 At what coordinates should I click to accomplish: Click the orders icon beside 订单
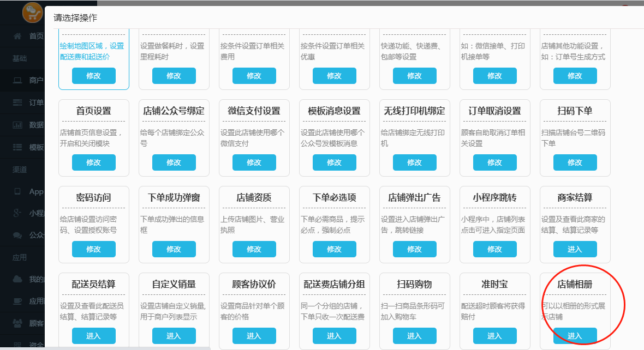coord(17,102)
